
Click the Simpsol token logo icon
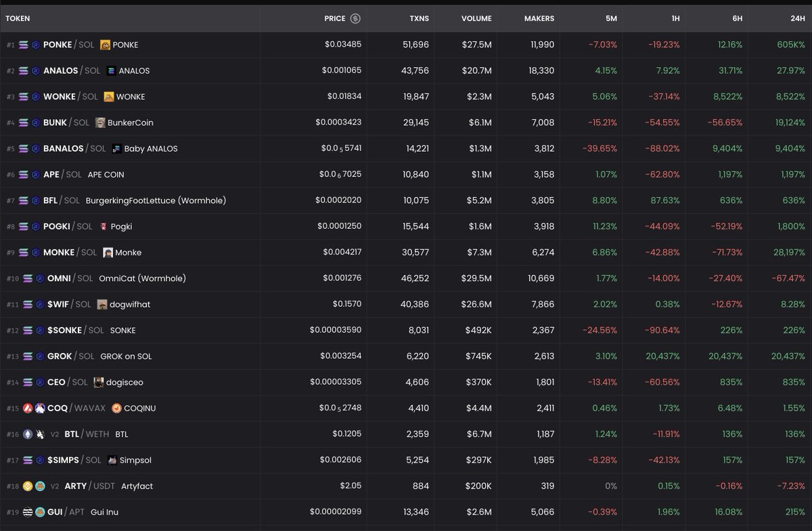coord(112,460)
